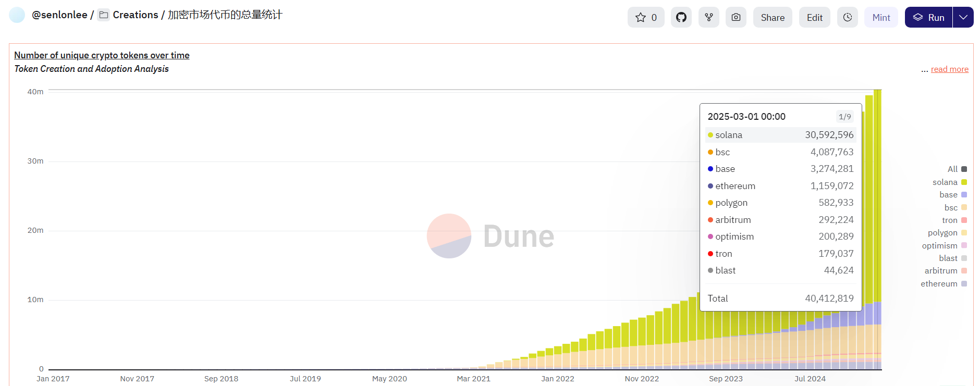The height and width of the screenshot is (386, 980).
Task: Open the Creations folder breadcrumb
Action: point(128,15)
